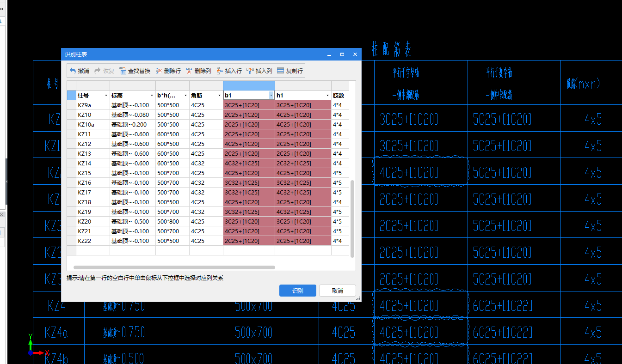
Task: Click the table's vertical scrollbar thumb
Action: pyautogui.click(x=352, y=218)
